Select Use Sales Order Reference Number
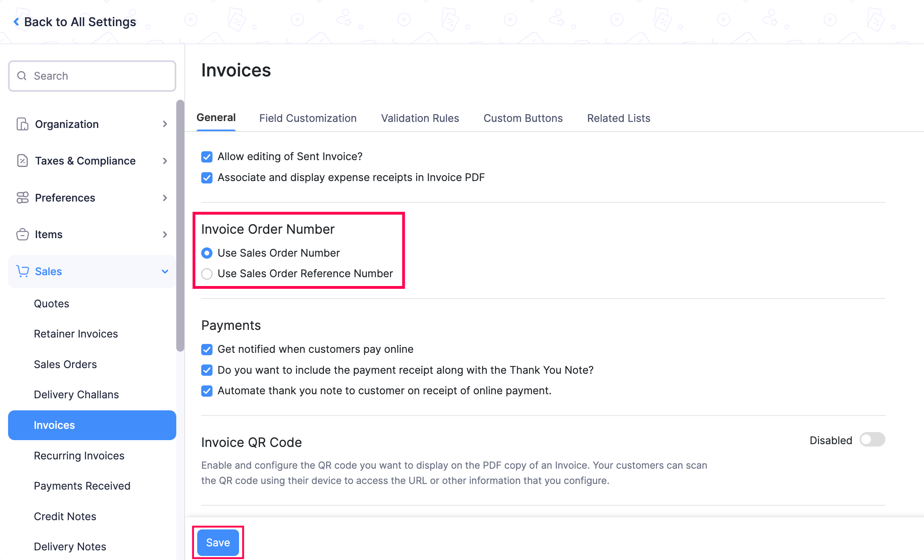 click(x=207, y=274)
